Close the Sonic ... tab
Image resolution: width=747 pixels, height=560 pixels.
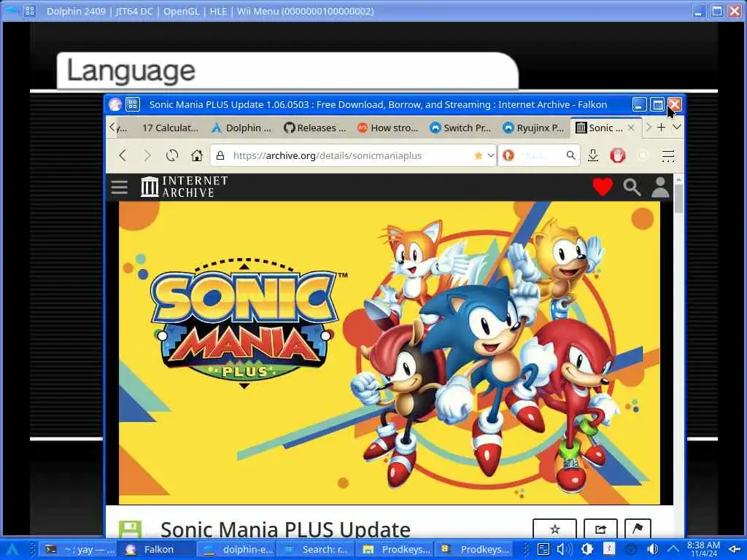631,128
